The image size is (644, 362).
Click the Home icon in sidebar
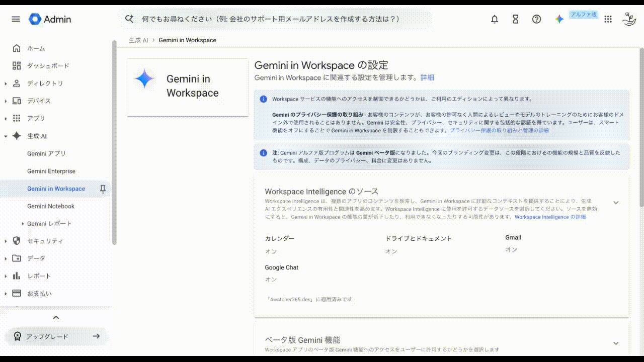[x=17, y=48]
